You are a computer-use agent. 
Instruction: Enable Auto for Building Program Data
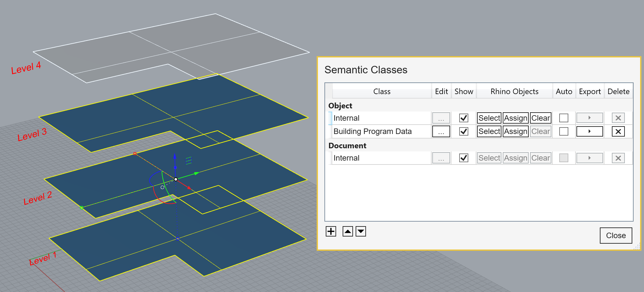[x=564, y=131]
